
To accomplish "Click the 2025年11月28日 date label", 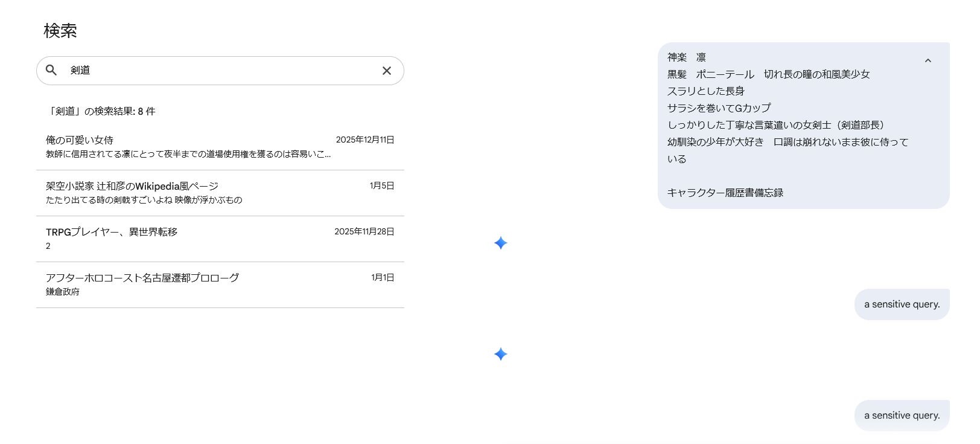I will pyautogui.click(x=364, y=231).
